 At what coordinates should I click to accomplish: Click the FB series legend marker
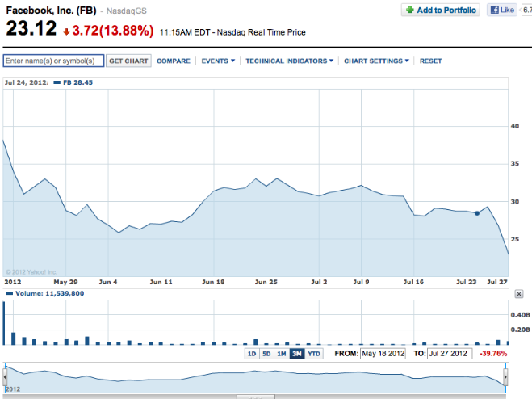click(57, 82)
